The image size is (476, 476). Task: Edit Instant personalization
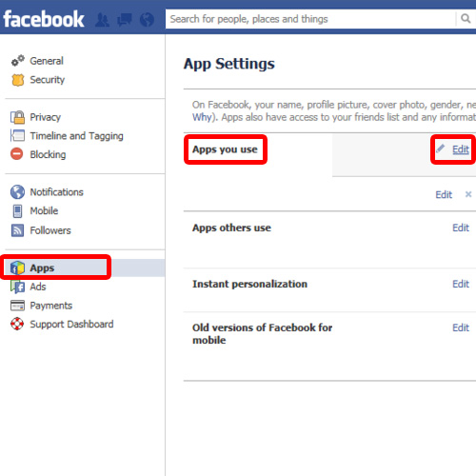pyautogui.click(x=461, y=284)
